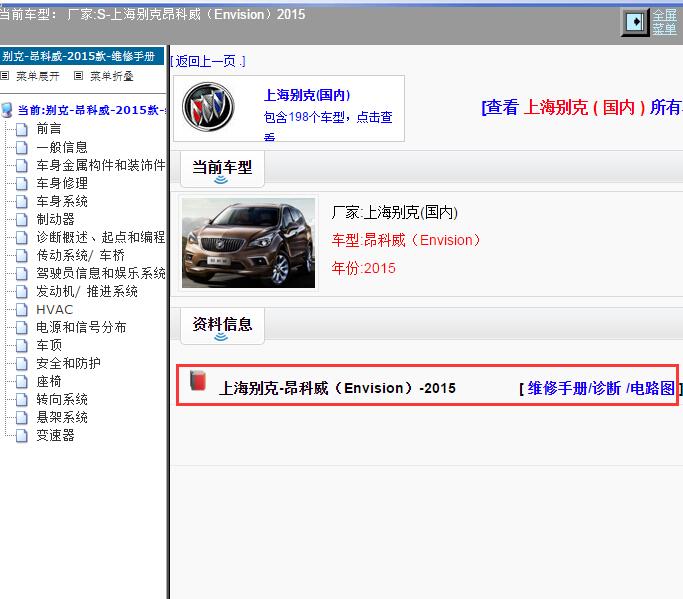Click page icon beside 诊断概述、起点和编程
The height and width of the screenshot is (599, 683).
(22, 238)
